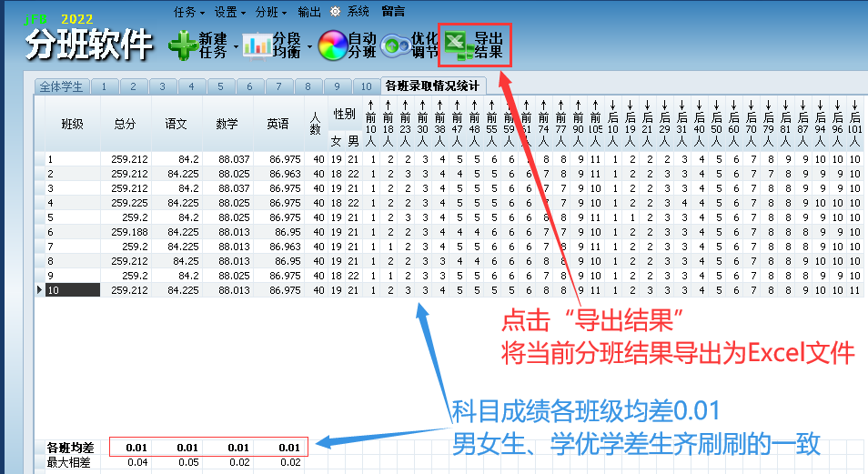Click total score 259.225 in row 4
This screenshot has height=474, width=868.
click(129, 203)
